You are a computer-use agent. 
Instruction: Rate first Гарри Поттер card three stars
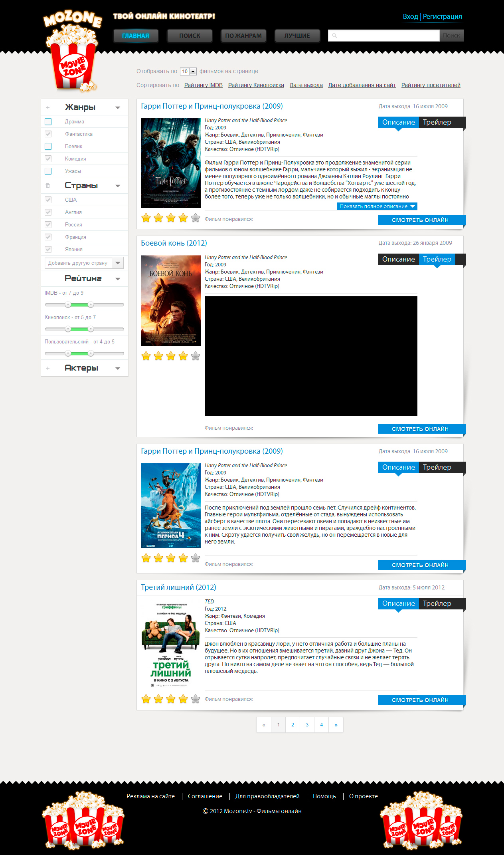pyautogui.click(x=171, y=218)
